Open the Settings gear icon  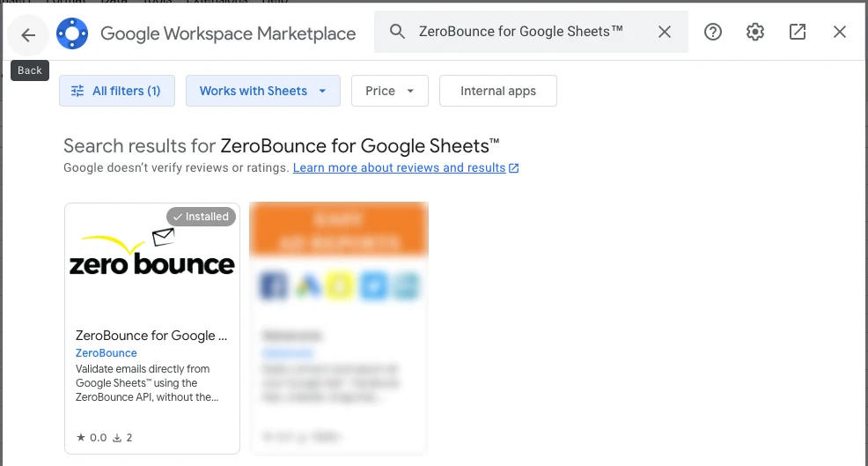pyautogui.click(x=755, y=32)
